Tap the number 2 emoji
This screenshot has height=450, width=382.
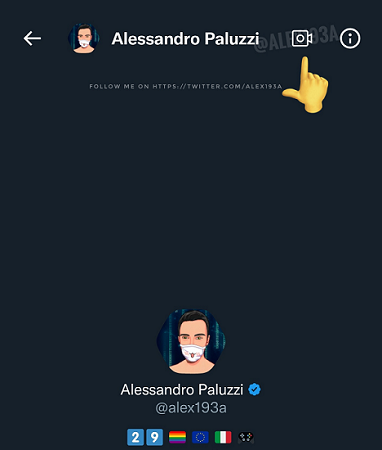pos(135,437)
